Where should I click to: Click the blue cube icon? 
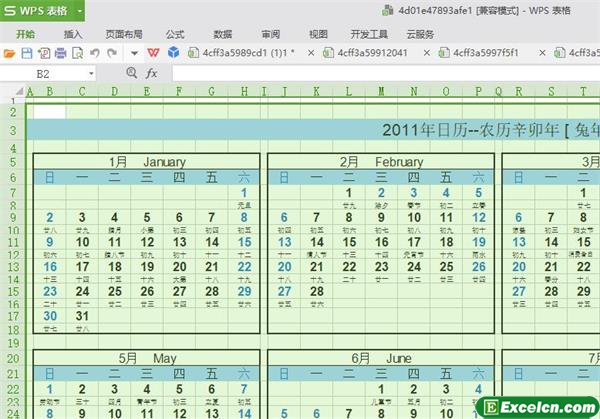pos(173,52)
